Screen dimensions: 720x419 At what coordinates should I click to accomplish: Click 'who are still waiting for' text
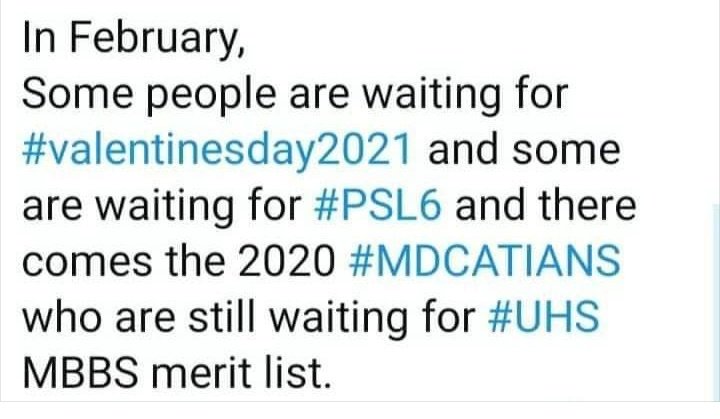tap(248, 317)
